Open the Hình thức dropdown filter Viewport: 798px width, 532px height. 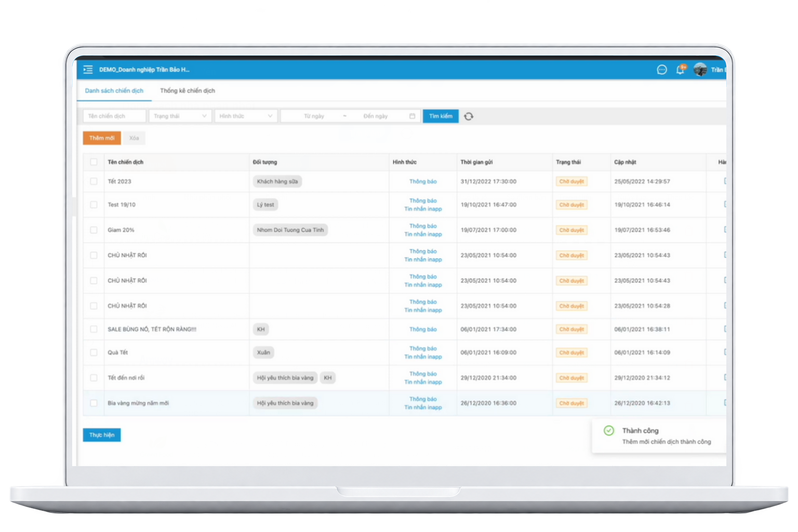(246, 116)
